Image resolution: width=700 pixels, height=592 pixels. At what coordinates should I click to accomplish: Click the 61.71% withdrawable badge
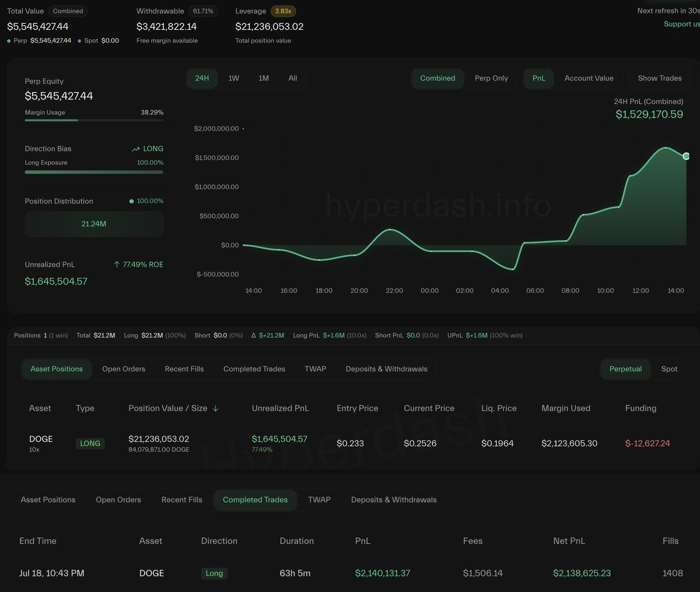pyautogui.click(x=203, y=11)
